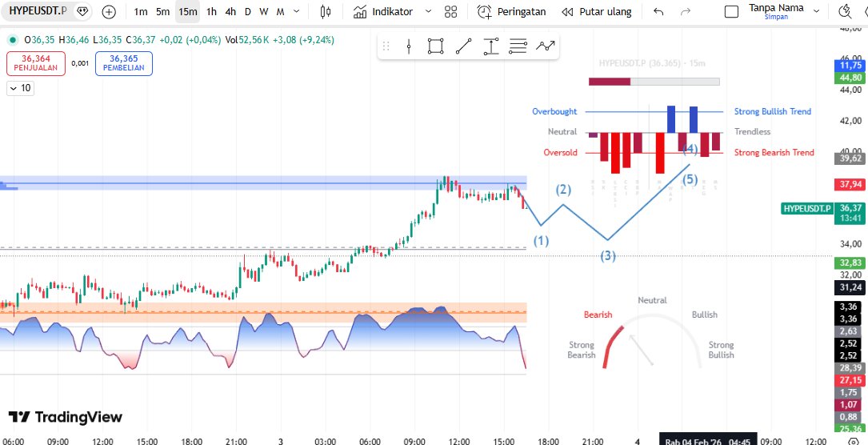Click the Oversold label in the widget
868x445 pixels.
560,152
